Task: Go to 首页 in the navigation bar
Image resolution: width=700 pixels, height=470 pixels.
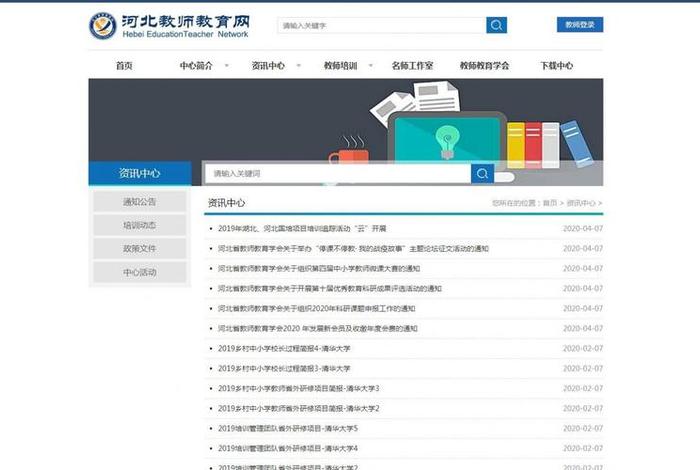Action: click(x=124, y=66)
